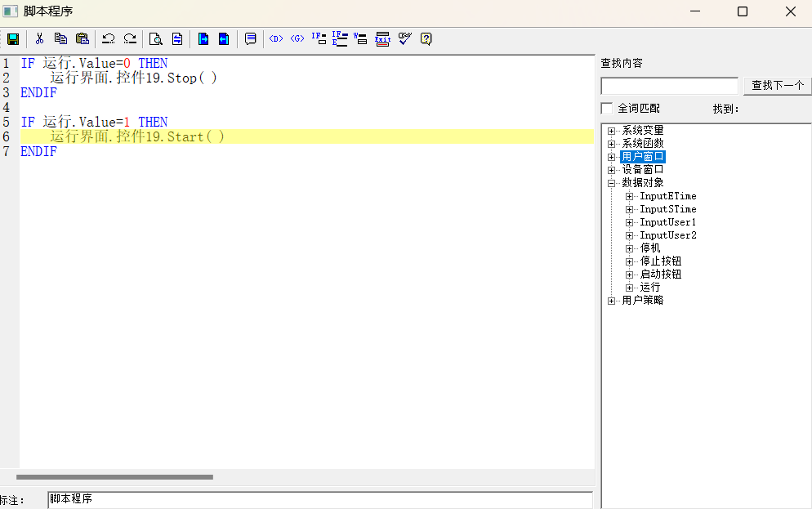Click the scissors cut icon
Image resolution: width=812 pixels, height=509 pixels.
pos(39,38)
